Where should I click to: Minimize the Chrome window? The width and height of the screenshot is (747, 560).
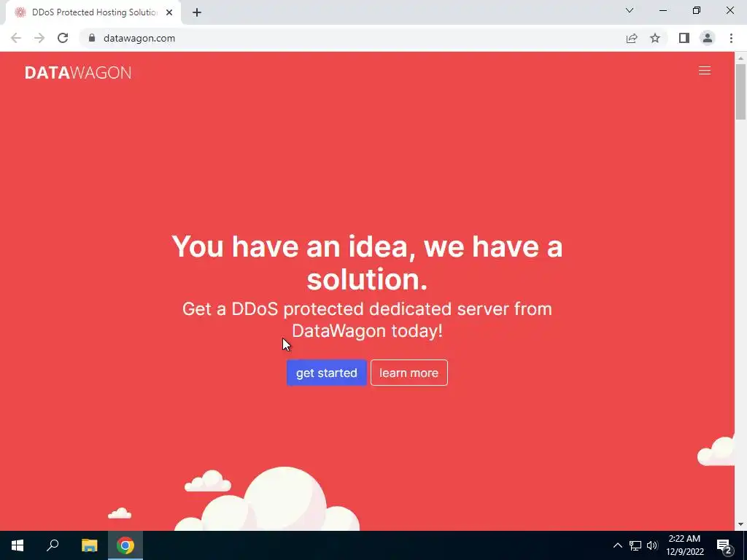pos(663,10)
